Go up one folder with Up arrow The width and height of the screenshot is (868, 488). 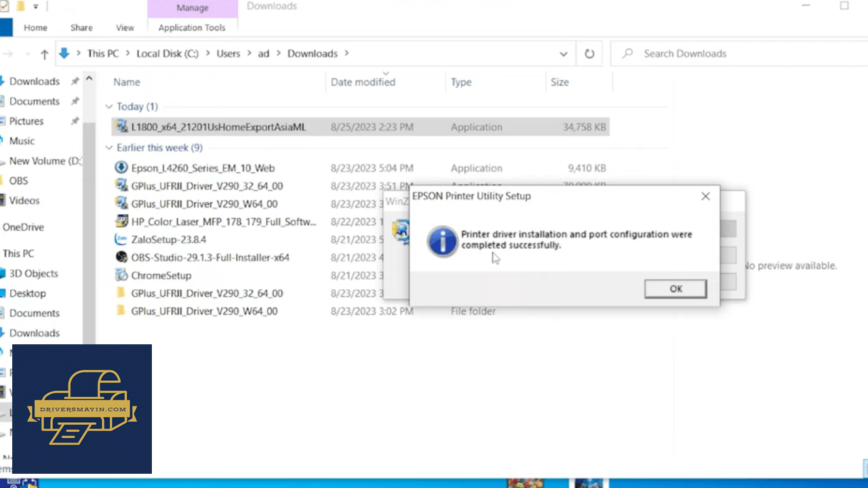point(45,54)
